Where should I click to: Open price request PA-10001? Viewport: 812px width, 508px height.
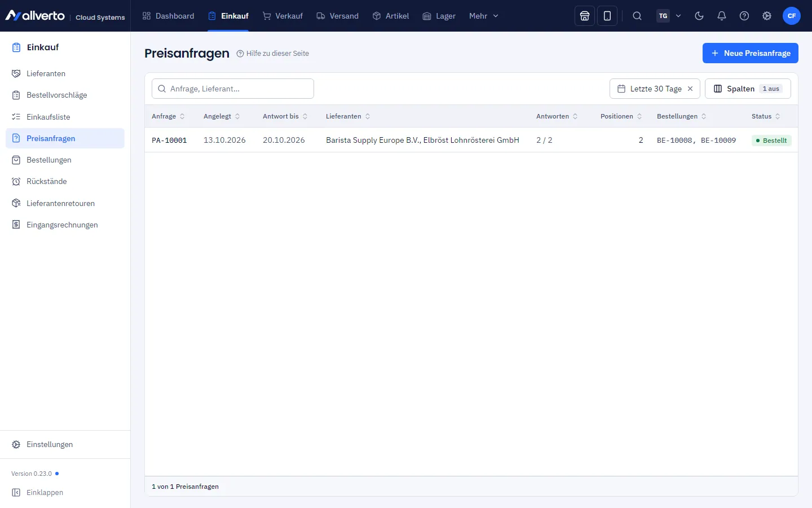[169, 140]
